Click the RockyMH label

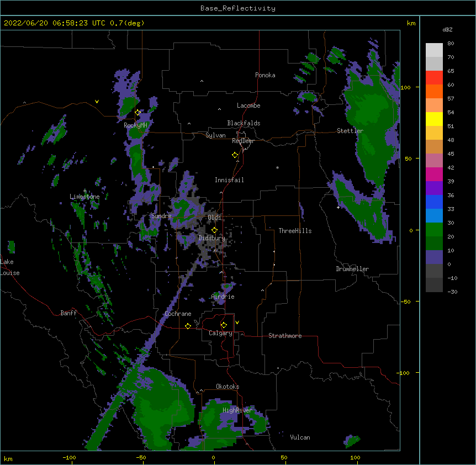[x=135, y=125]
